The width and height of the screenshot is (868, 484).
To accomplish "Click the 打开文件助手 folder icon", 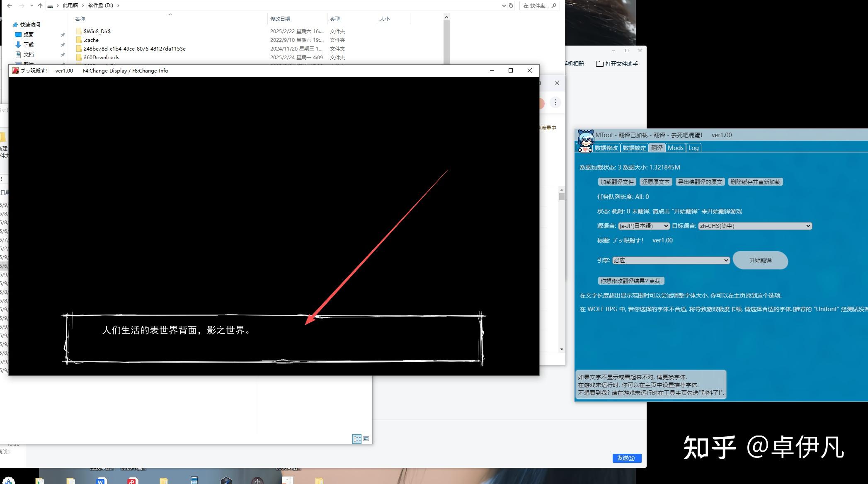I will pos(599,64).
